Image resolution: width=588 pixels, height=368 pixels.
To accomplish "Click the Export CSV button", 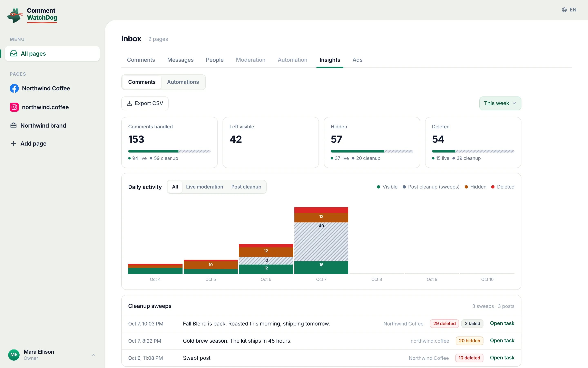I will pyautogui.click(x=145, y=103).
